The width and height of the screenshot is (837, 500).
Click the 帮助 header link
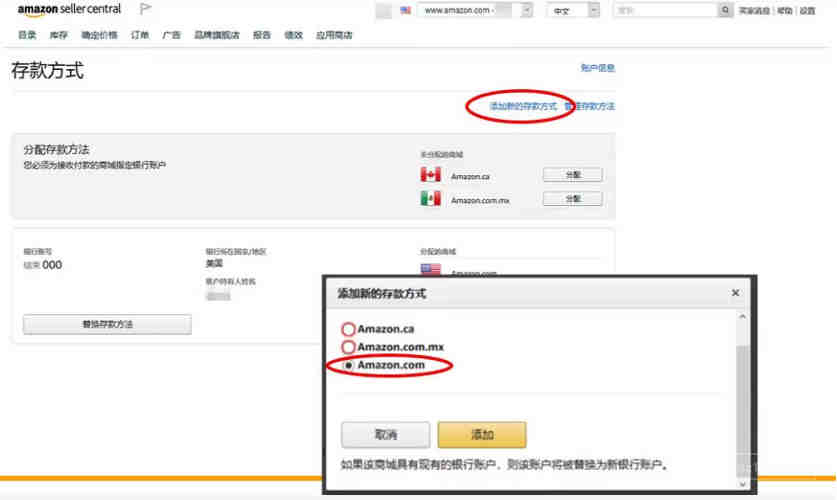click(x=785, y=11)
